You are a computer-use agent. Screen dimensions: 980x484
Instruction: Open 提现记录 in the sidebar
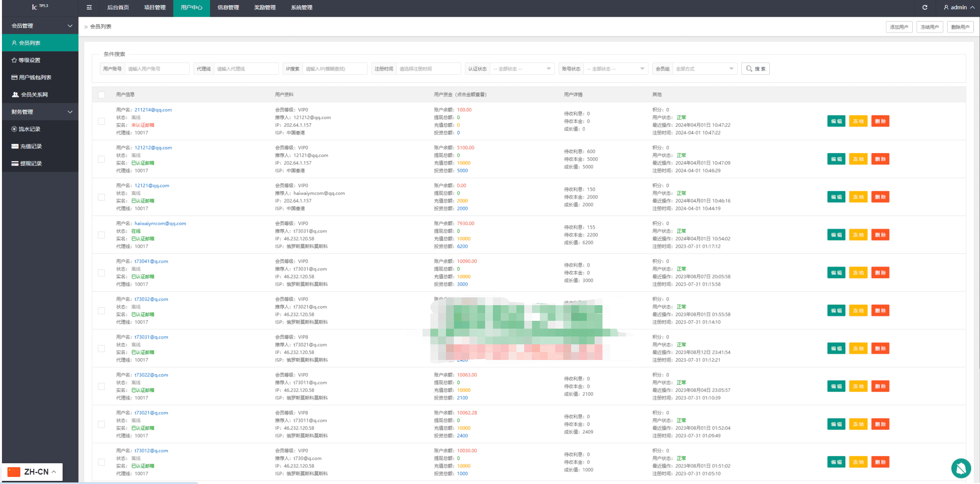tap(27, 163)
